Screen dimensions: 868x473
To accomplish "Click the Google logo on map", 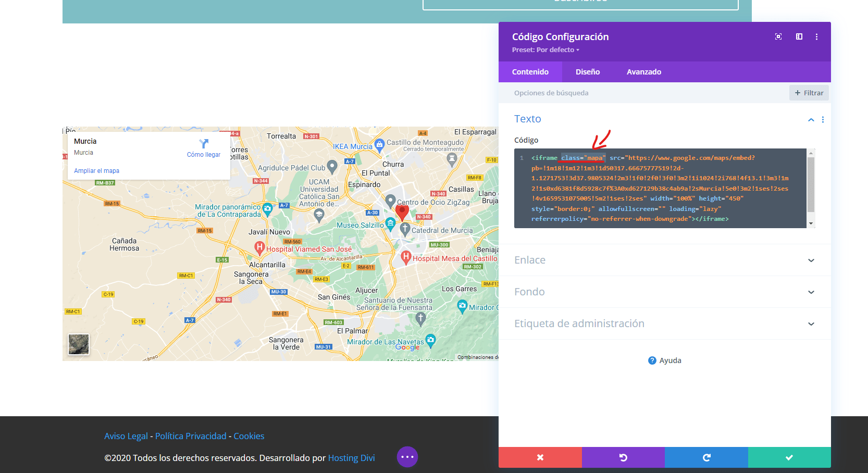I will (x=407, y=347).
